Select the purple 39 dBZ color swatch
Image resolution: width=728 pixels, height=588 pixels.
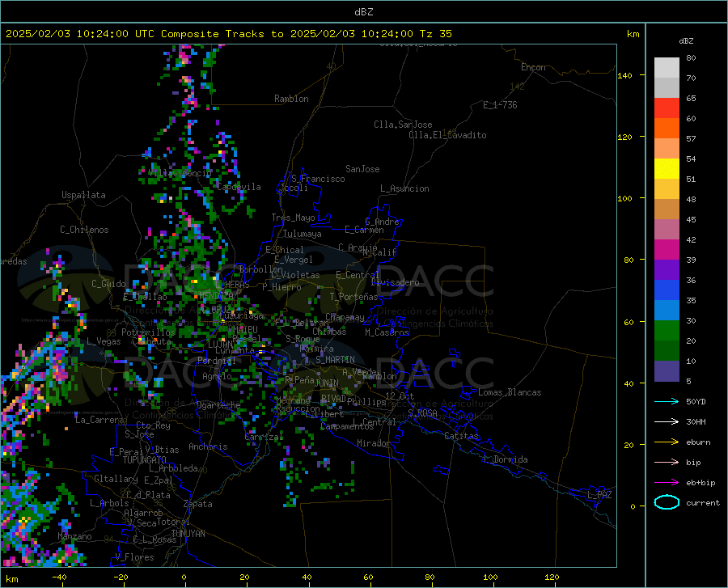tap(667, 270)
